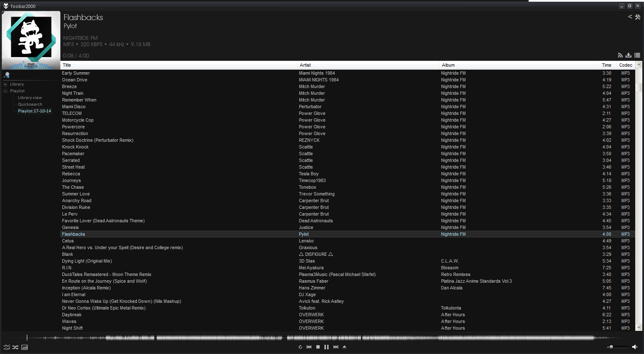Click album cell 'Retro Remixes'
Screen dimensions: 644x354
[456, 274]
